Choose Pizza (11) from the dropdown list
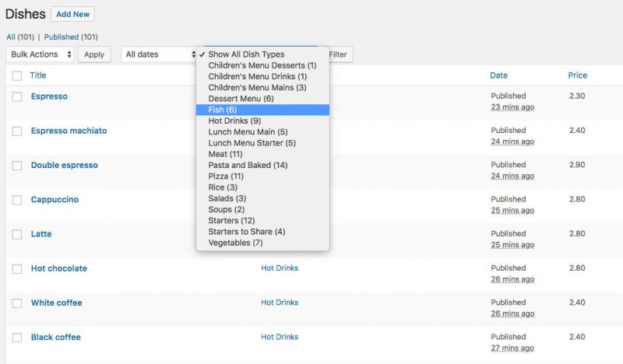Image resolution: width=623 pixels, height=364 pixels. click(x=262, y=177)
